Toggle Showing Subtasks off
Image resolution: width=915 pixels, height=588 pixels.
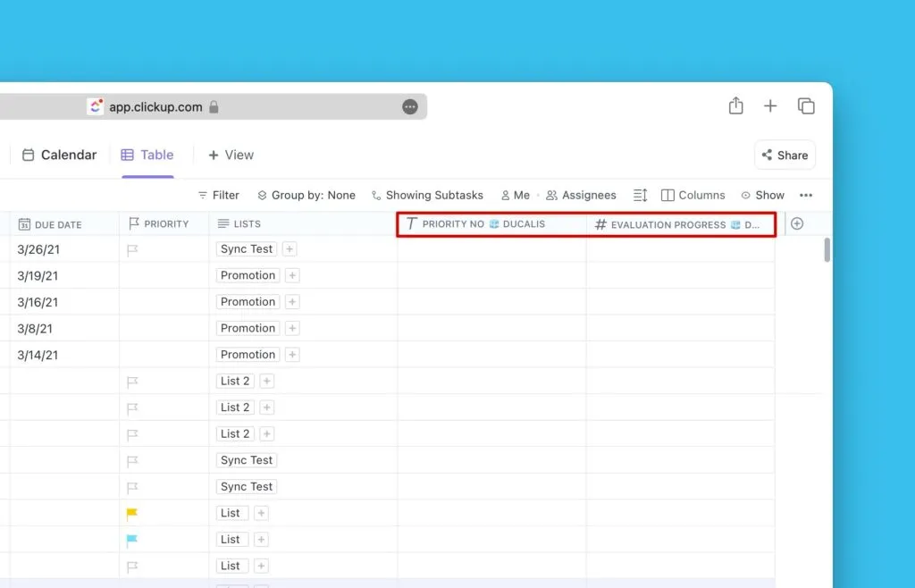(427, 195)
